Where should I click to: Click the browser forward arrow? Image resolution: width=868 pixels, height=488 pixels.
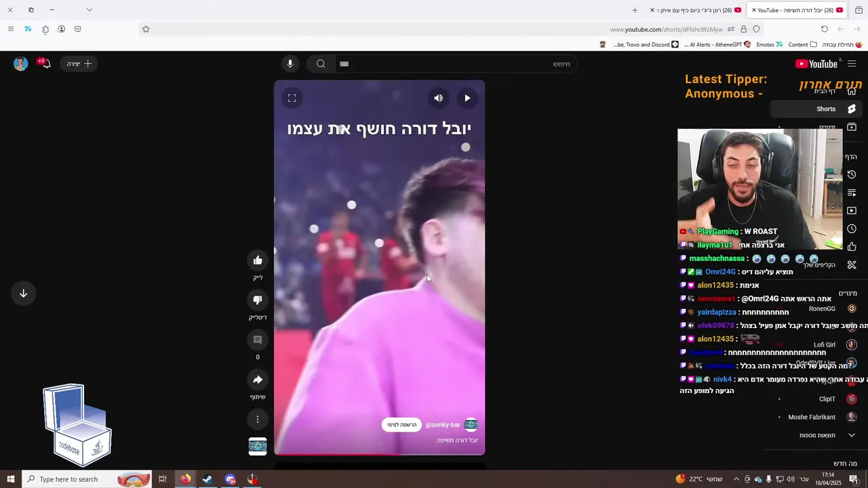click(841, 29)
